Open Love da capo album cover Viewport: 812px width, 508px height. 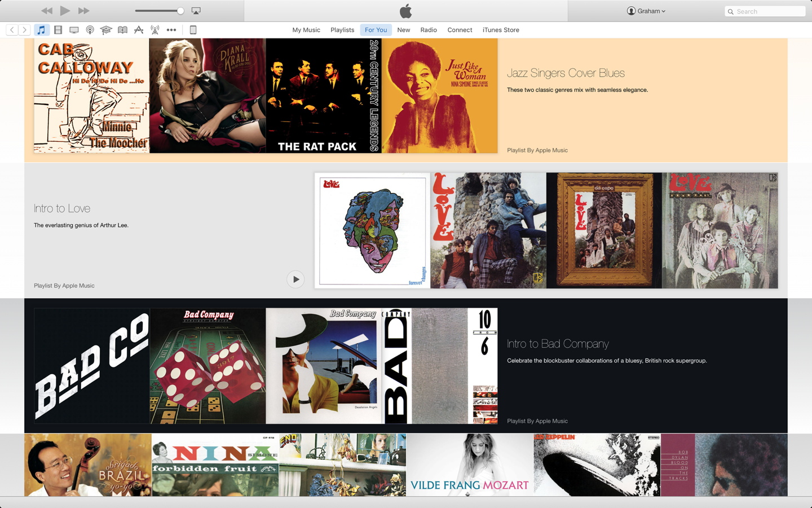tap(604, 230)
